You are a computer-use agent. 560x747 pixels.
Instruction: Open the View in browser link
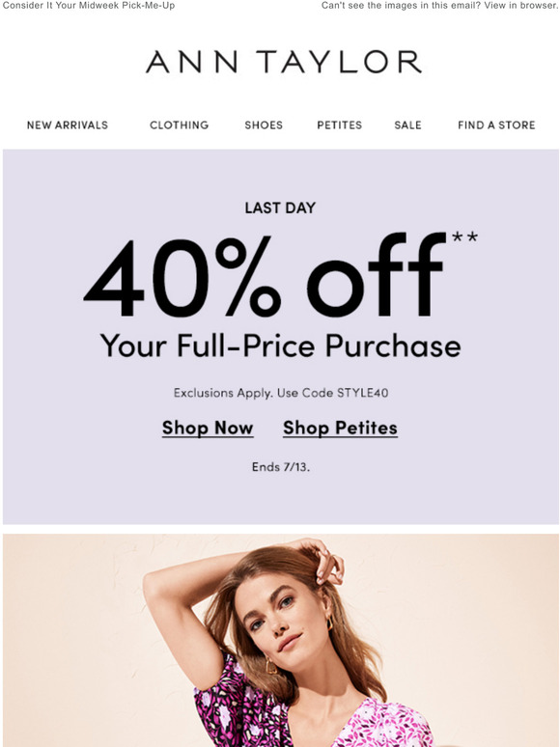[x=521, y=6]
